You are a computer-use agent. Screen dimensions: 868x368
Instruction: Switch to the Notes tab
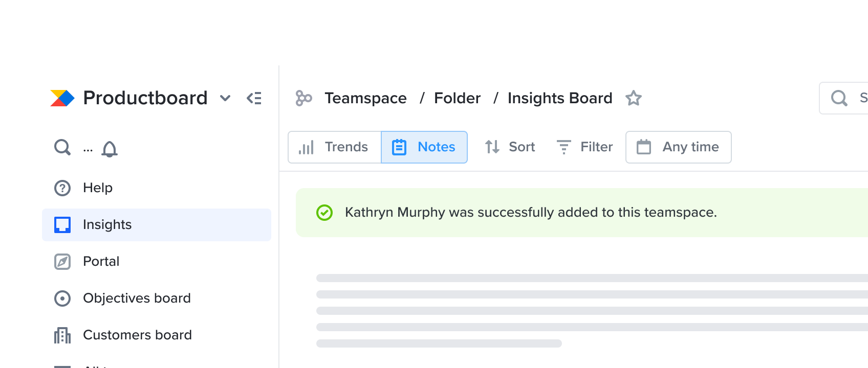(x=424, y=147)
